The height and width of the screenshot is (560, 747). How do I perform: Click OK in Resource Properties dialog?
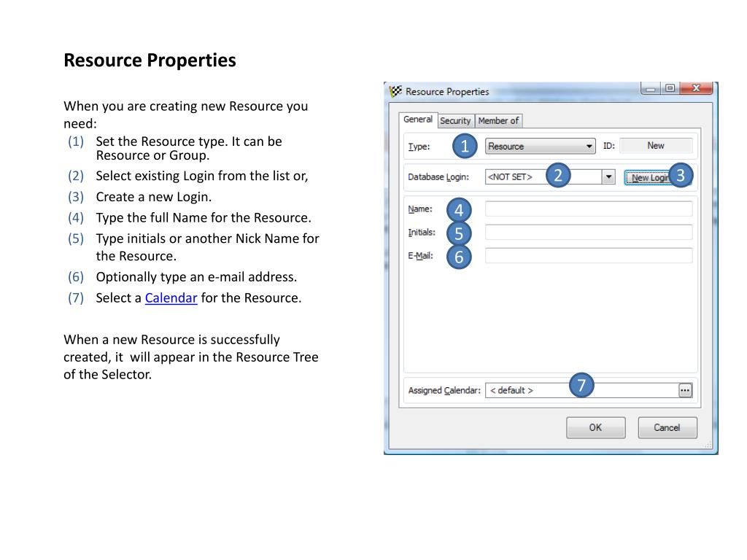coord(595,427)
